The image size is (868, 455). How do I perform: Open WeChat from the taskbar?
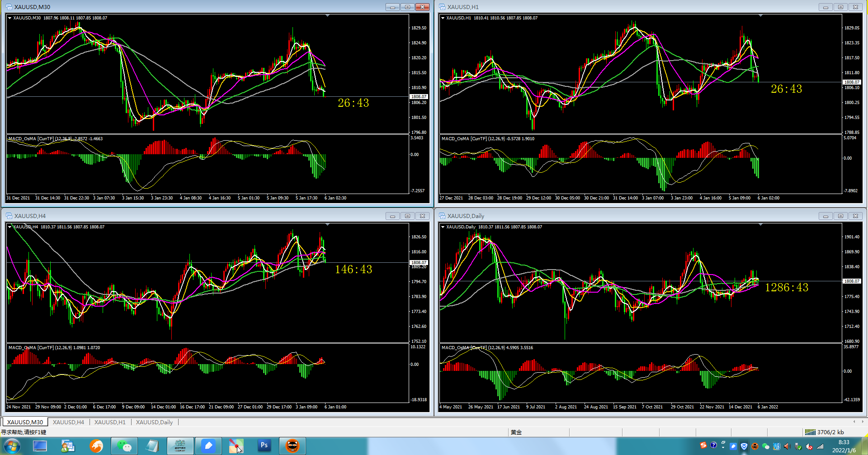124,446
